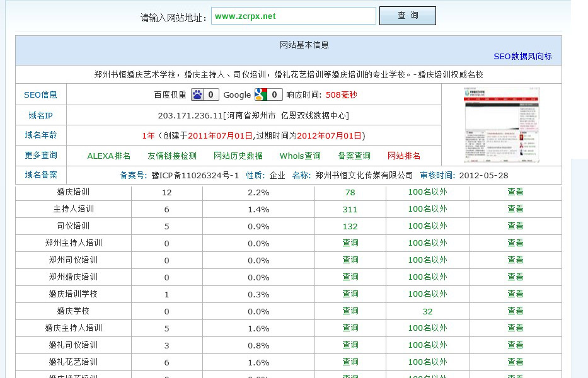
Task: Click the 域名年龄 row label
Action: 41,135
